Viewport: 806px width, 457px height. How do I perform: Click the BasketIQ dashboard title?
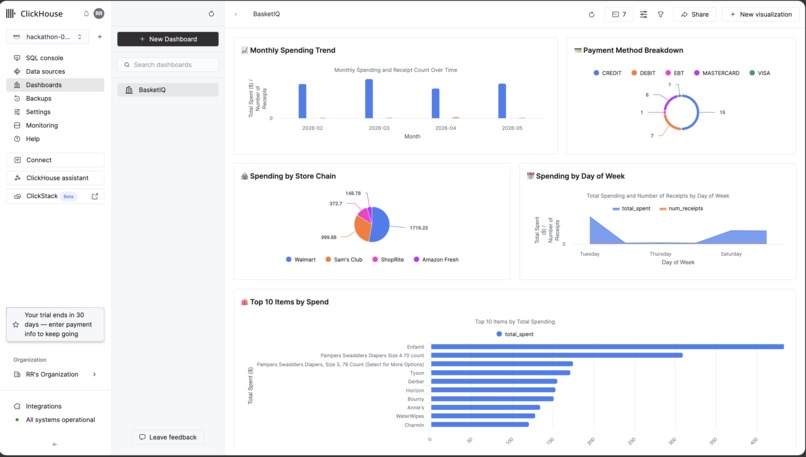tap(266, 14)
